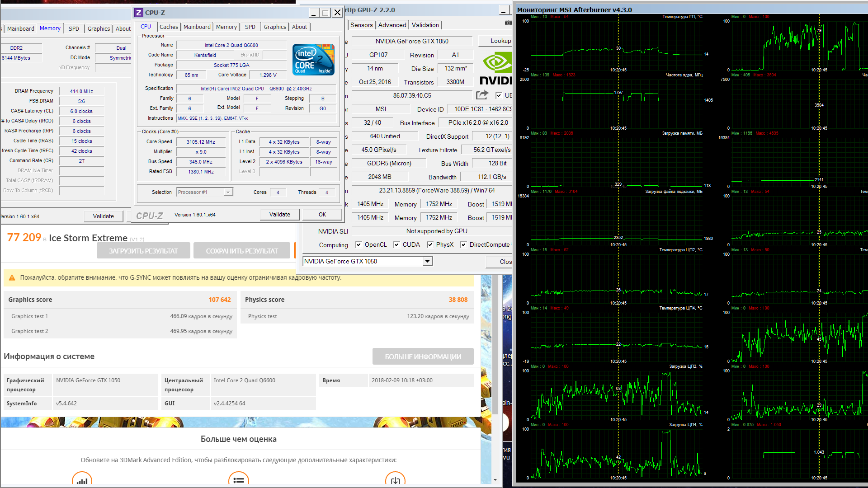The image size is (868, 488).
Task: Click the BIOS export share icon in GPU-Z
Action: 482,95
